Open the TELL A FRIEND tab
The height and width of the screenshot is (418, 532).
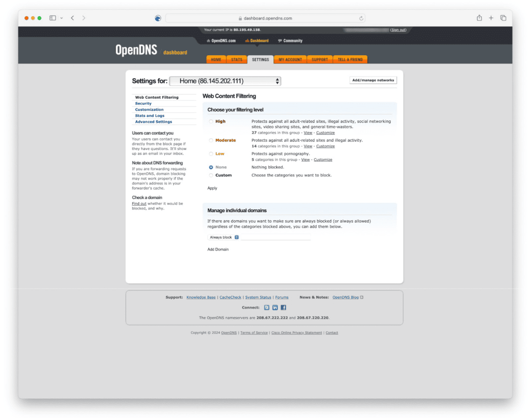pos(350,60)
